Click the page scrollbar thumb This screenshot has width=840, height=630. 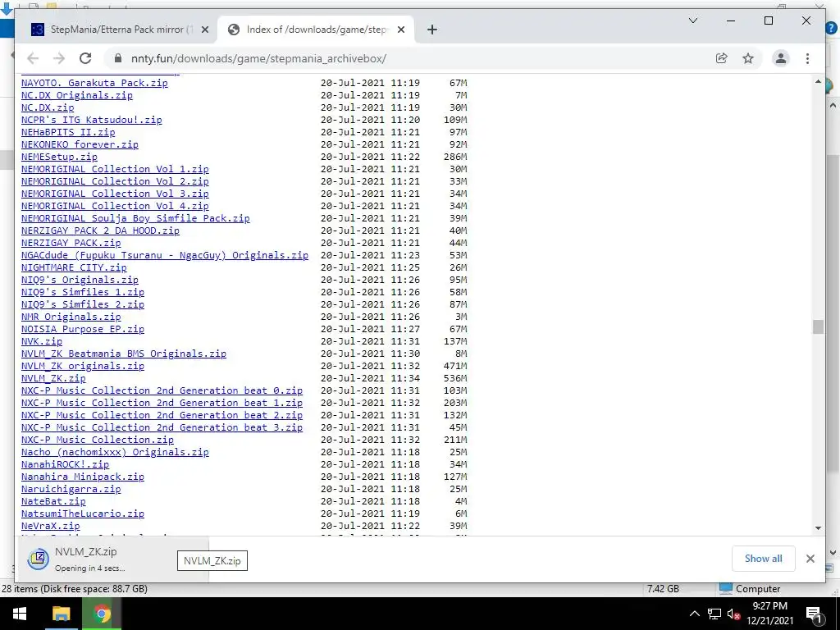(818, 326)
